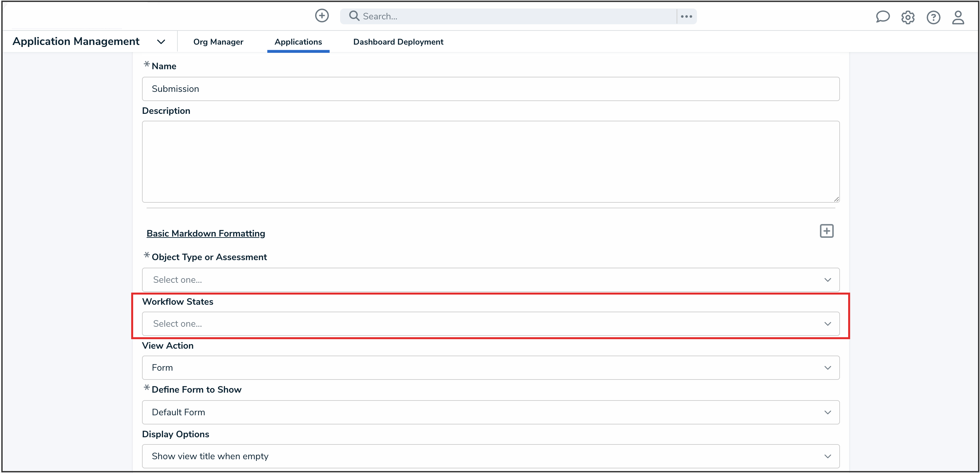Open the settings gear icon

coord(908,17)
